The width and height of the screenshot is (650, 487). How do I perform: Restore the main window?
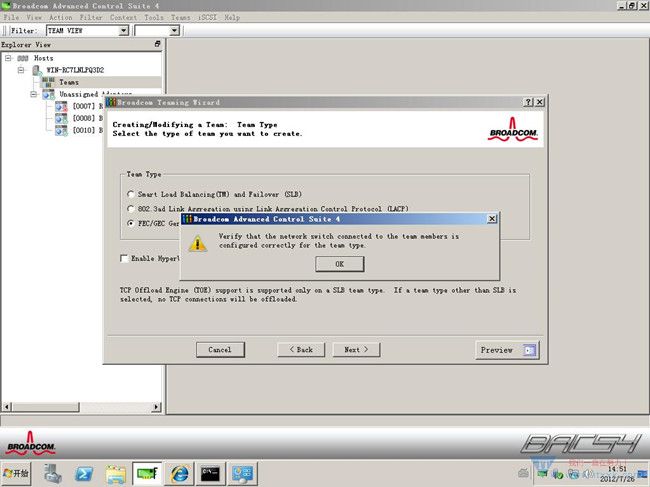coord(632,5)
